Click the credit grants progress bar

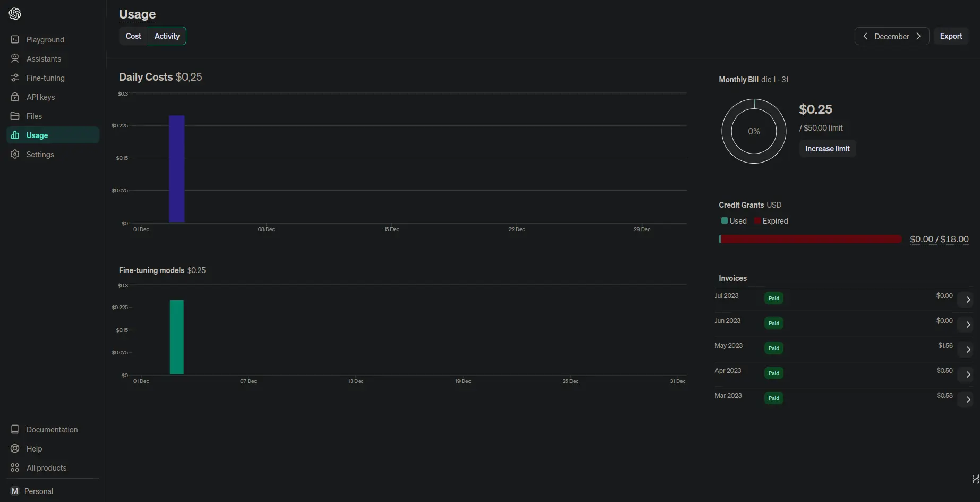point(810,239)
